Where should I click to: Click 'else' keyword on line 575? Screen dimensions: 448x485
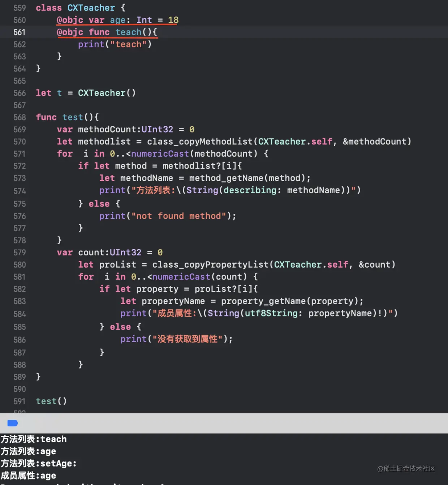(x=99, y=204)
